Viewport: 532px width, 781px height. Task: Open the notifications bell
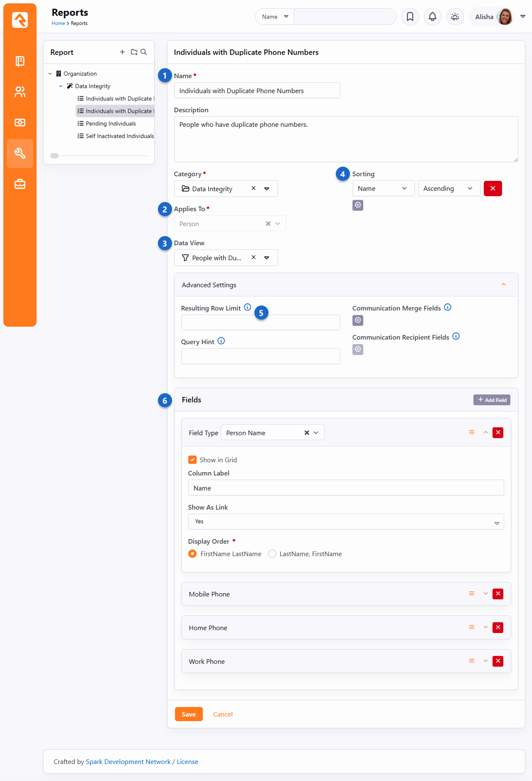coord(432,17)
